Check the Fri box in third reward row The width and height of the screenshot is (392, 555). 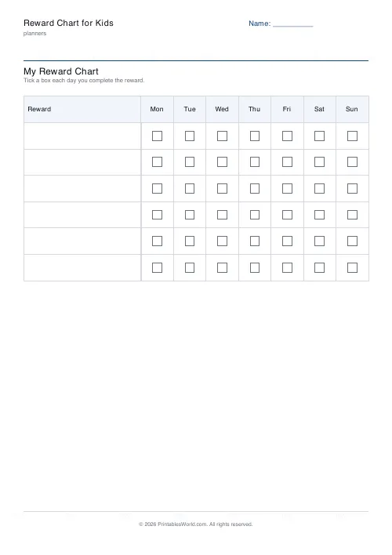point(287,188)
